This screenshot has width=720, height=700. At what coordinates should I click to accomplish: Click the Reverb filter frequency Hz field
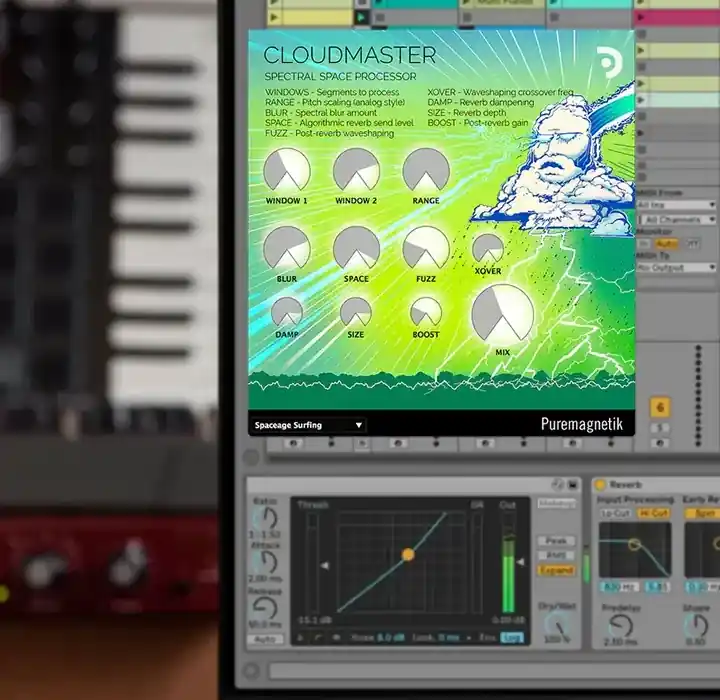tap(620, 587)
